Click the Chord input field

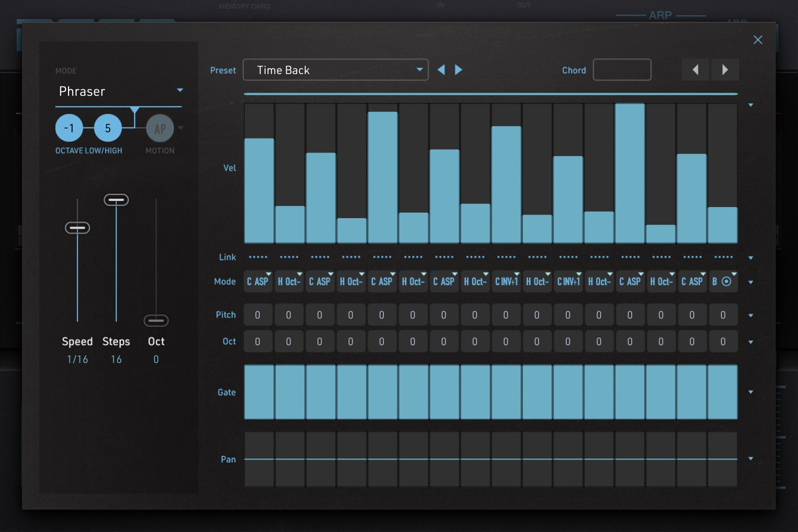(x=622, y=70)
